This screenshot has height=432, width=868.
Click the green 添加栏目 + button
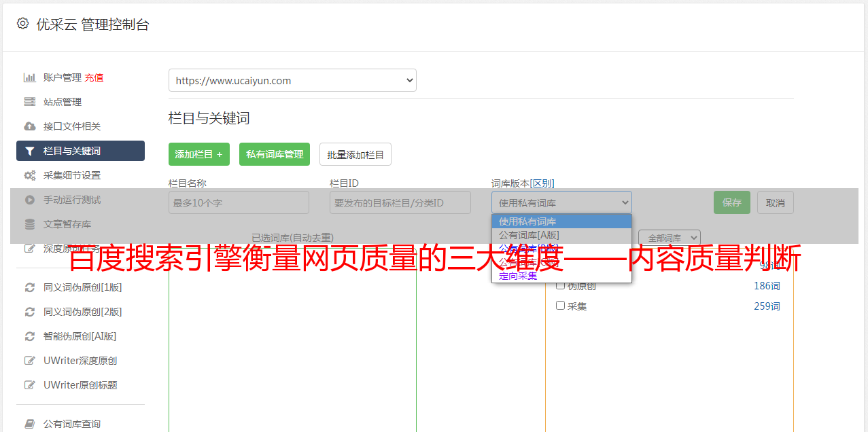[199, 154]
